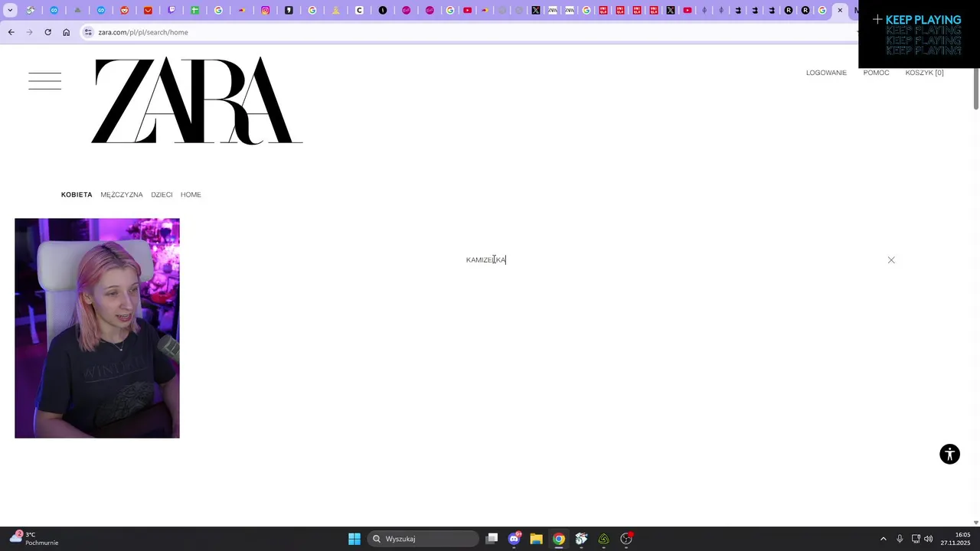Close the current Zara search tab
The image size is (980, 551).
(840, 10)
